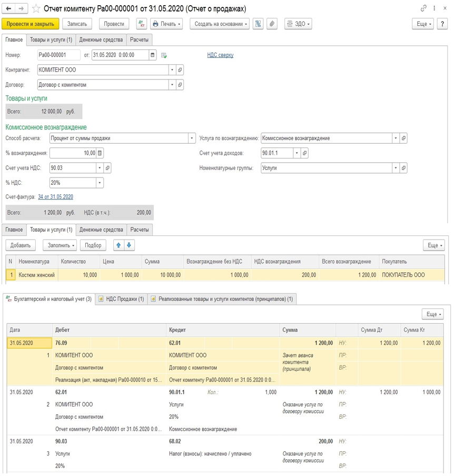Open help with question mark button
The image size is (454, 476).
point(442,24)
